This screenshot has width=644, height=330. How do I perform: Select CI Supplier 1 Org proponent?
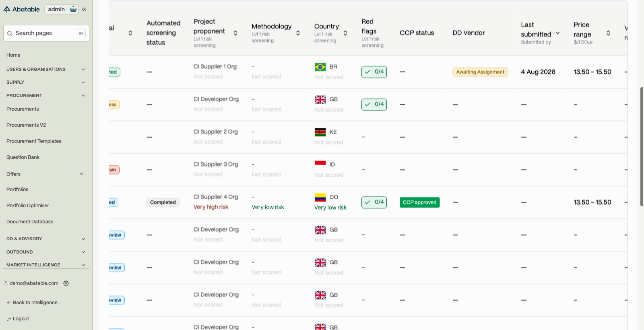pyautogui.click(x=215, y=67)
